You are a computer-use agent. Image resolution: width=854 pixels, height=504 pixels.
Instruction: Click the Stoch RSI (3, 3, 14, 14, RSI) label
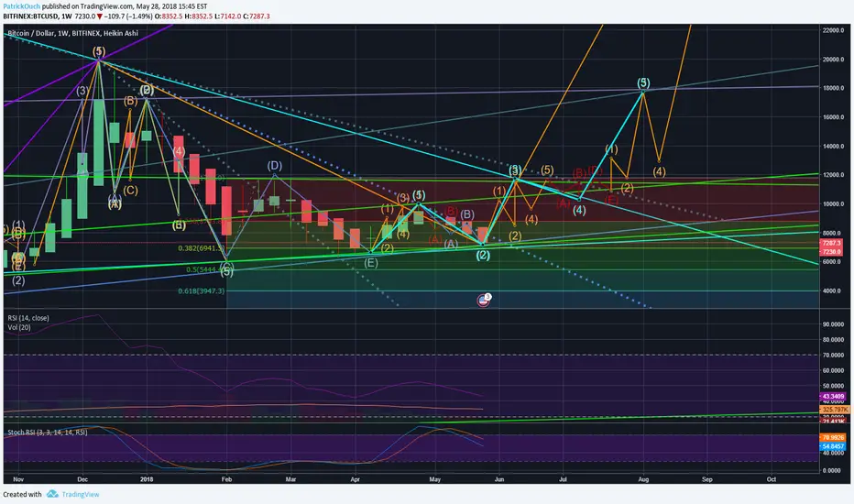click(x=48, y=433)
